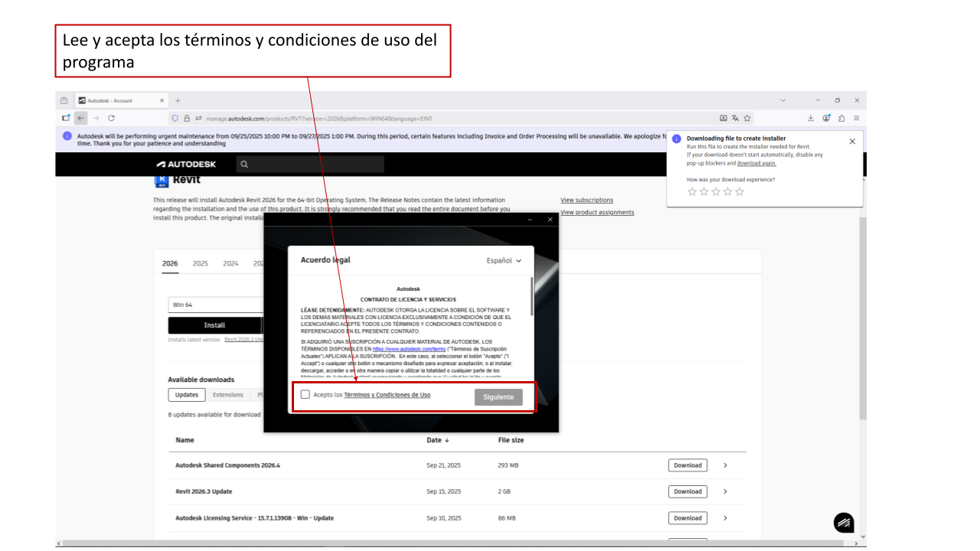Open the Win 64 platform dropdown
This screenshot has width=980, height=551.
215,305
